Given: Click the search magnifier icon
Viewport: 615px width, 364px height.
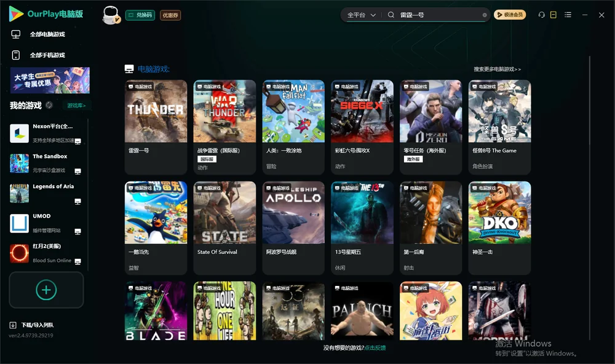Looking at the screenshot, I should tap(391, 15).
